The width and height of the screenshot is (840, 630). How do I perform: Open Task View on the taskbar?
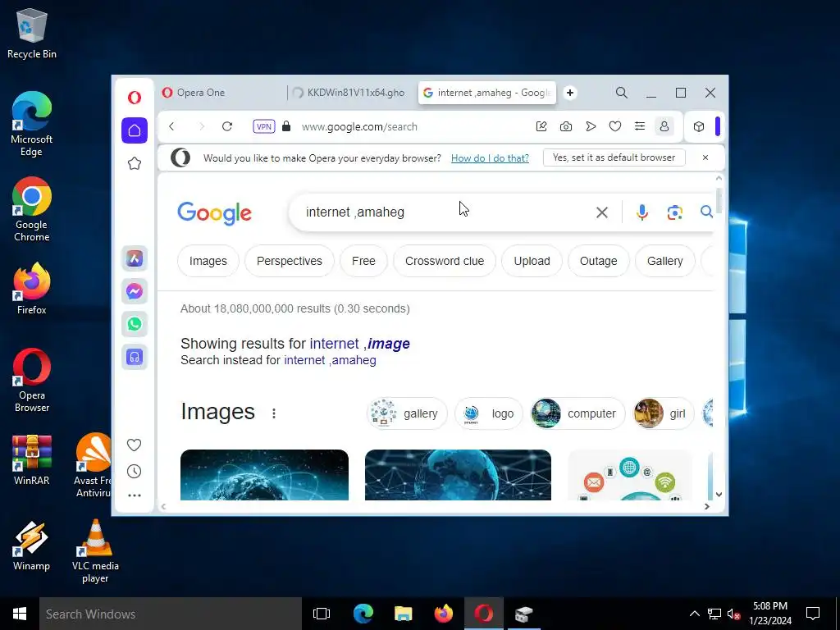click(322, 614)
